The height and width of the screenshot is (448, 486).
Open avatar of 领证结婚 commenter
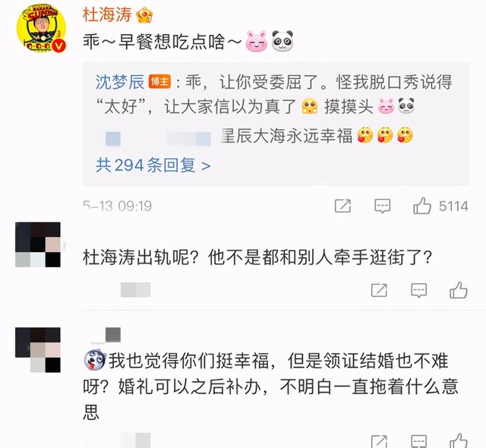[38, 350]
